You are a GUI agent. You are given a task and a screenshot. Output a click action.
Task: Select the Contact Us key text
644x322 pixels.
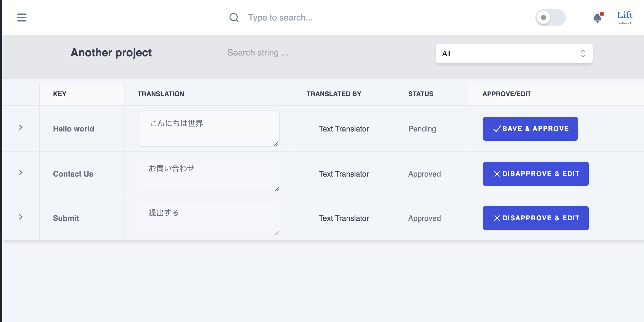(73, 174)
